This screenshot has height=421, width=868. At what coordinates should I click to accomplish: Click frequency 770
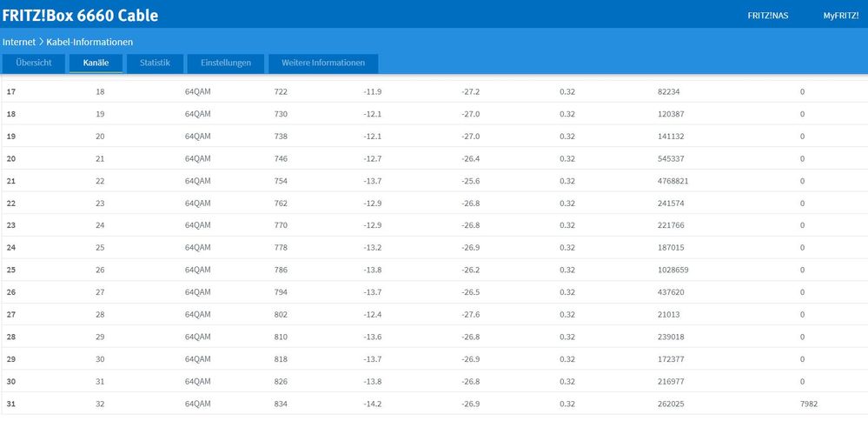tap(281, 225)
